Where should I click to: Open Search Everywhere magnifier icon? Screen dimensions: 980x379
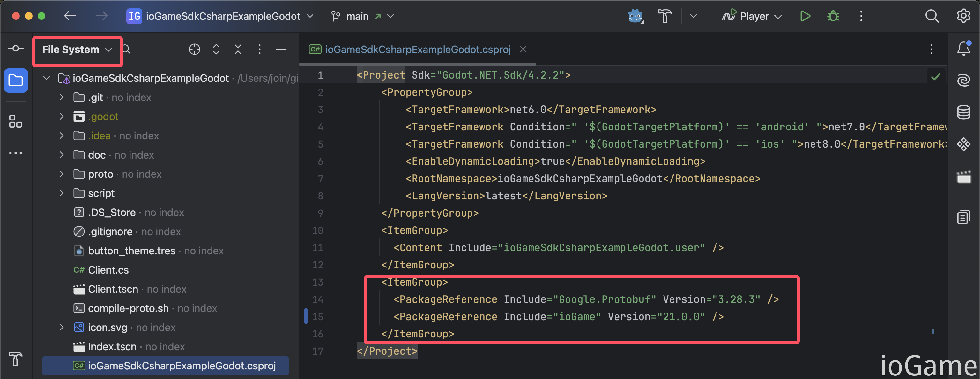931,16
